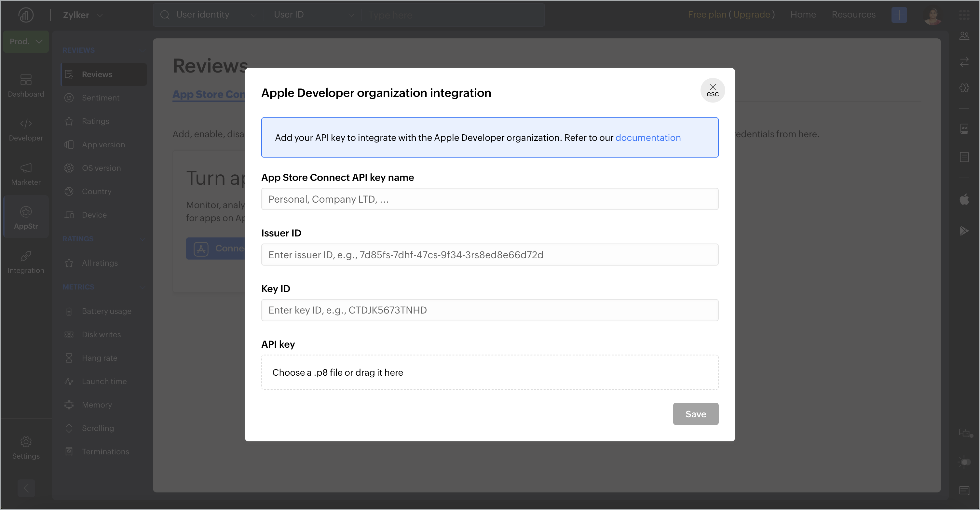980x510 pixels.
Task: Click the blue plus icon in header
Action: coord(899,15)
